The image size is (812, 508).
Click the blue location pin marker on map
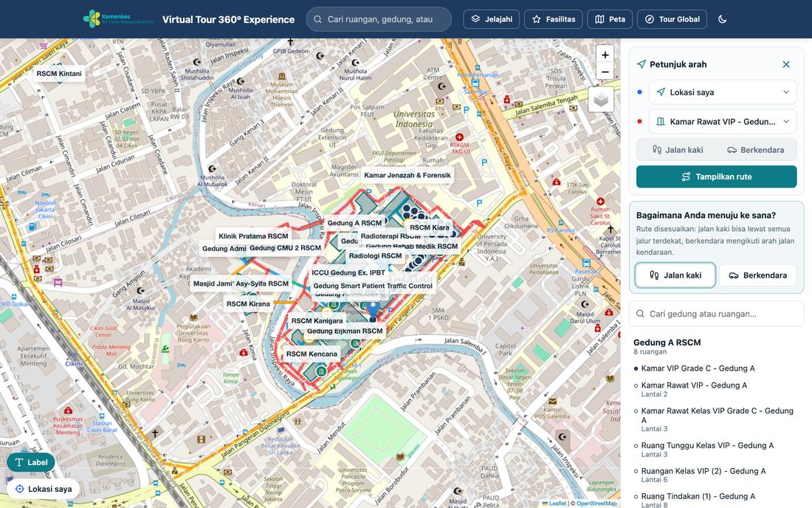click(372, 312)
